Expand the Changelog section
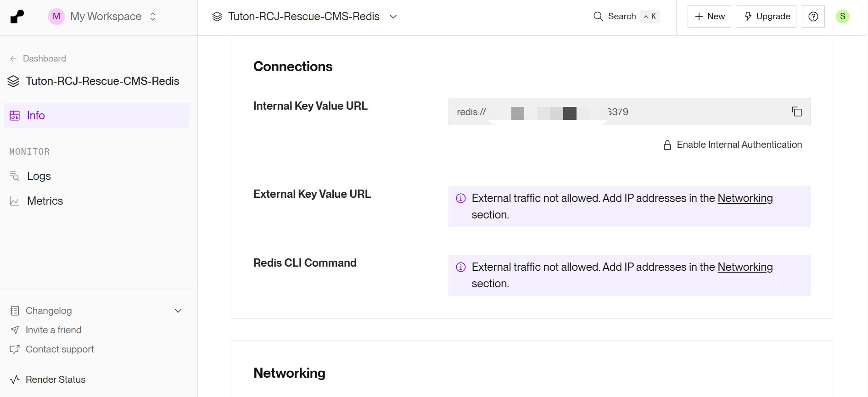 pos(178,311)
